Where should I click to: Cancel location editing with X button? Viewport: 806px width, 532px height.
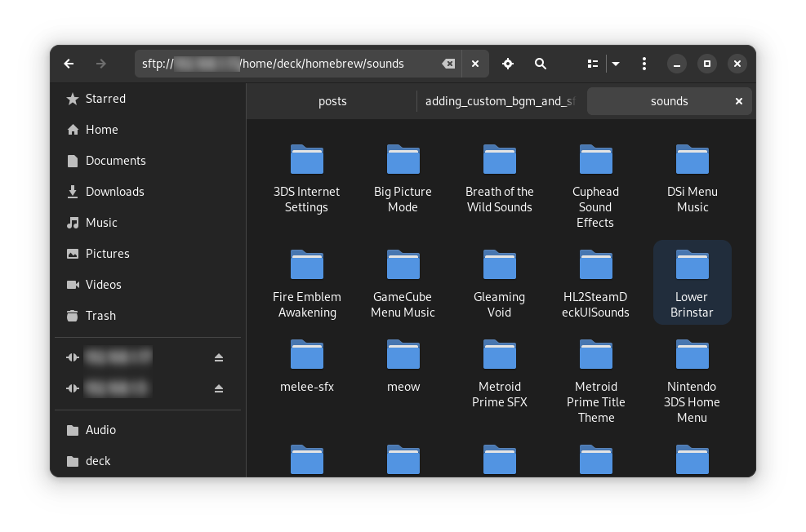point(475,64)
